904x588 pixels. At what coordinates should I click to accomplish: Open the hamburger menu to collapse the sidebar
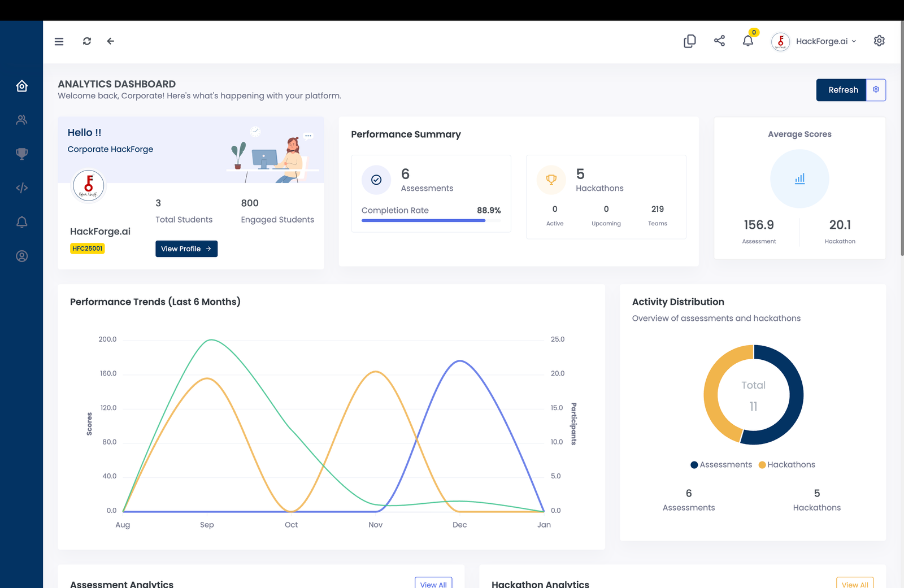(x=59, y=41)
